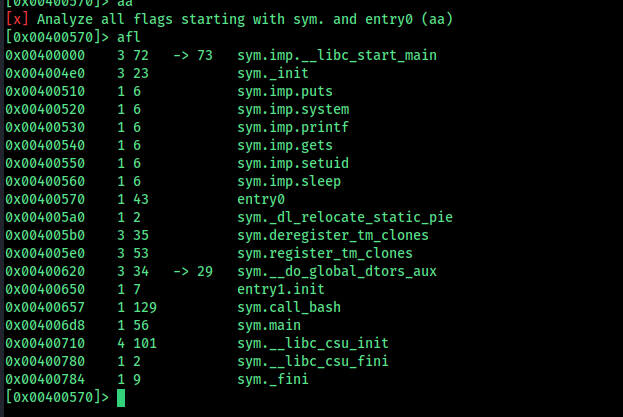The image size is (623, 417).
Task: Click sym.__do_global_dtors_aux symbol
Action: click(337, 272)
